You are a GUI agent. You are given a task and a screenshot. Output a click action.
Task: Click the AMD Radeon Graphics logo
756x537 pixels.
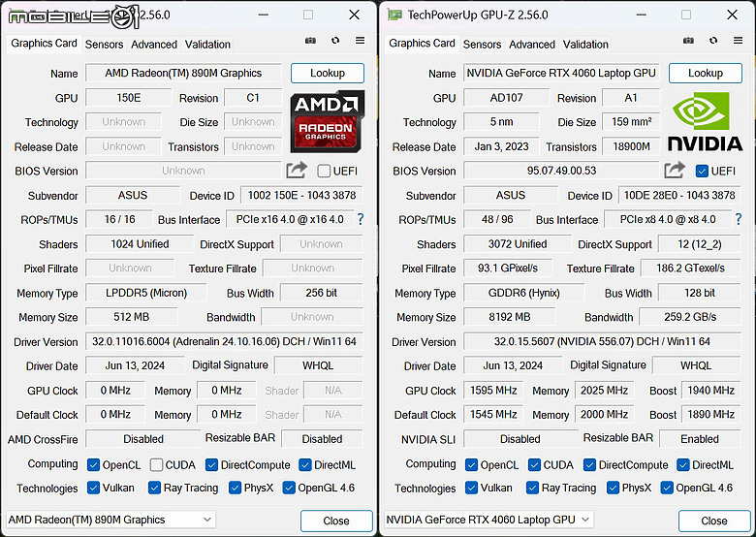(x=327, y=121)
